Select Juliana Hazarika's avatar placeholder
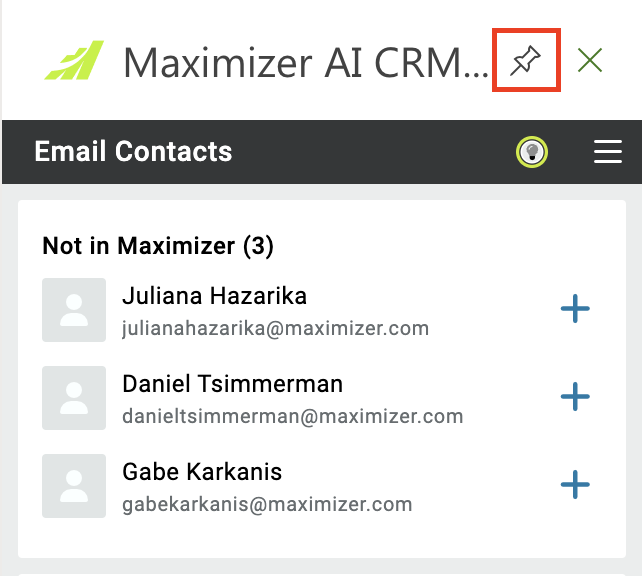The image size is (642, 576). 74,310
